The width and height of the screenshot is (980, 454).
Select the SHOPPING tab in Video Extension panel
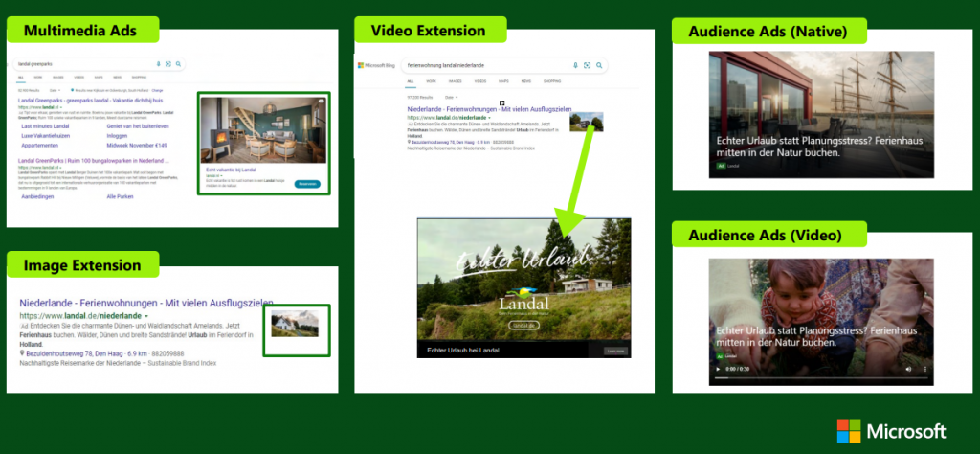[552, 81]
